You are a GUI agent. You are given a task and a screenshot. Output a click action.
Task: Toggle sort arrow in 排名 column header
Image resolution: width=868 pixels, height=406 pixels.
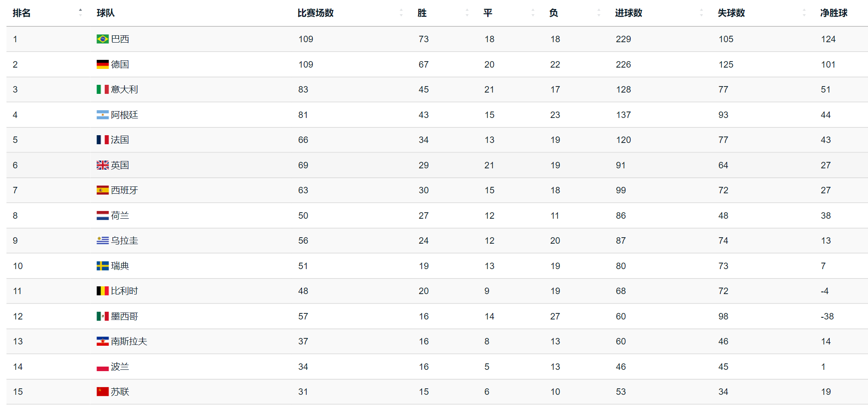coord(81,13)
